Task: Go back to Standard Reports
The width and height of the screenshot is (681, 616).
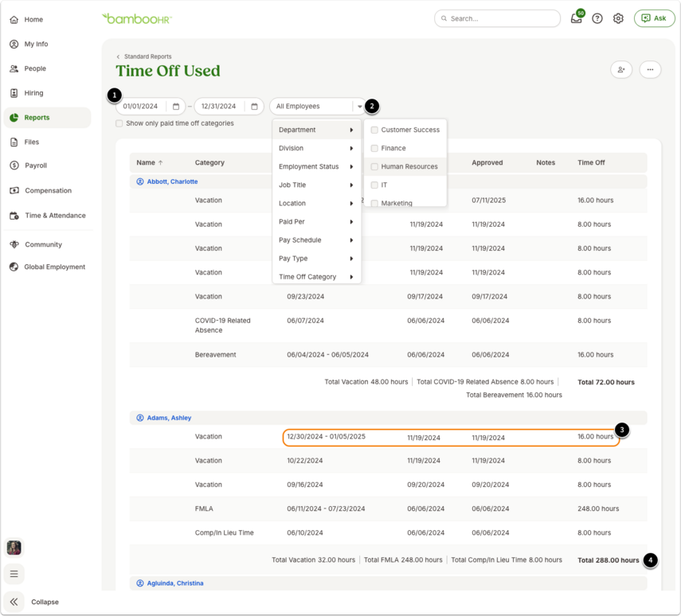Action: click(x=147, y=57)
